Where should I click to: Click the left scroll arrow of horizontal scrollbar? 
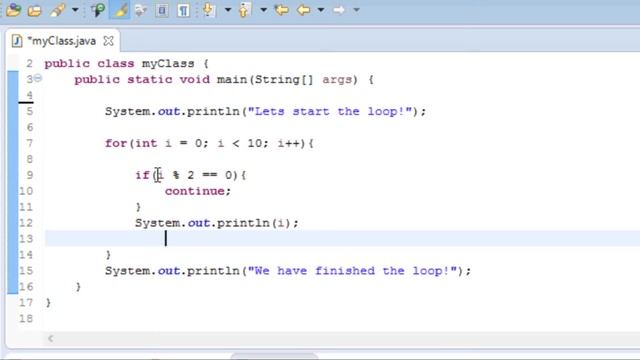pyautogui.click(x=51, y=338)
